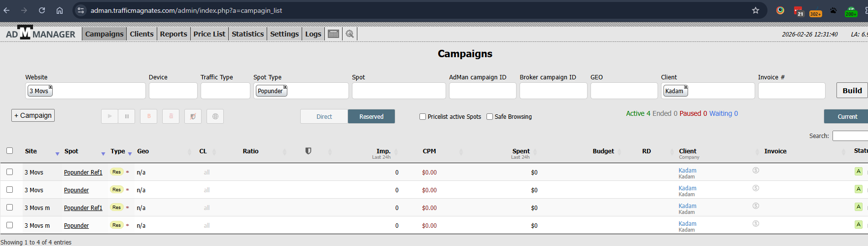Click the dollar invoice icon in first row
Screen dimensions: 868x246
[x=756, y=171]
